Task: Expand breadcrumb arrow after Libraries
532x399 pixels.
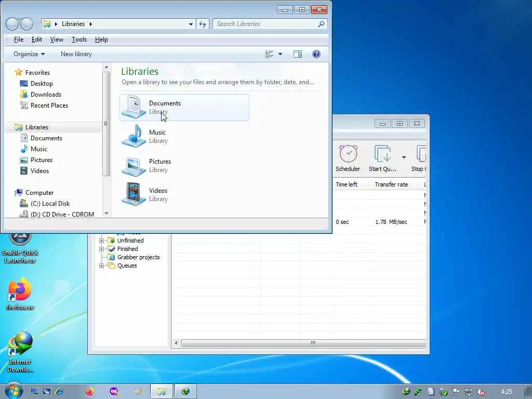Action: pos(91,24)
